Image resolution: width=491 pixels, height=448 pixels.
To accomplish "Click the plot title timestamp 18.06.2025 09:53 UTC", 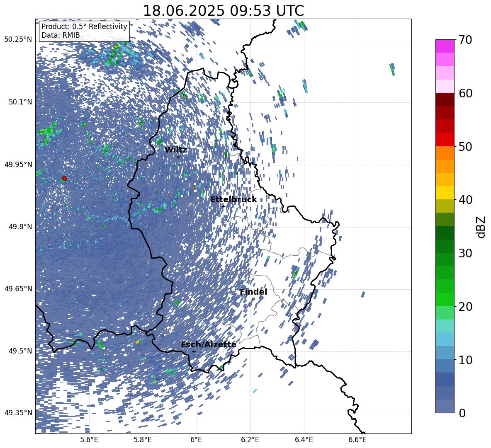I will coord(223,11).
